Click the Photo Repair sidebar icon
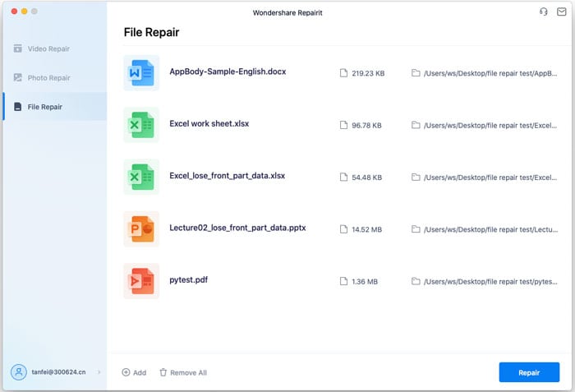 17,77
